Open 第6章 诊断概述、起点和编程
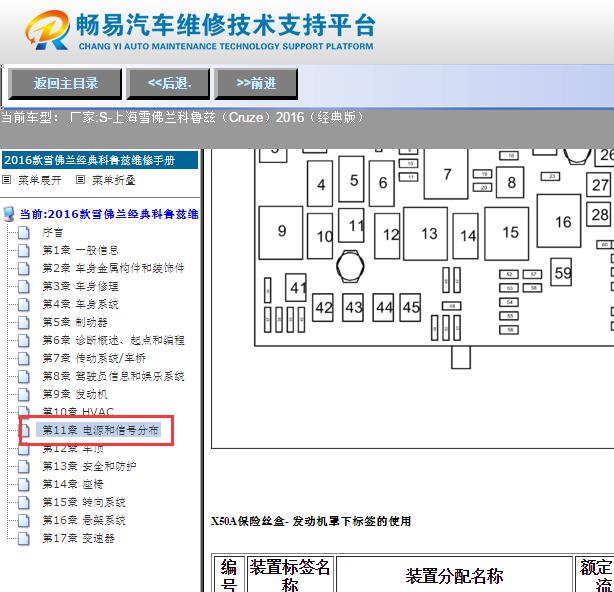This screenshot has height=592, width=614. pyautogui.click(x=113, y=340)
